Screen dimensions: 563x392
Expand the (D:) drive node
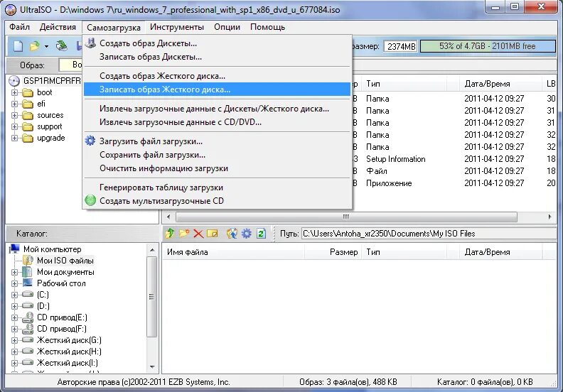tap(14, 306)
